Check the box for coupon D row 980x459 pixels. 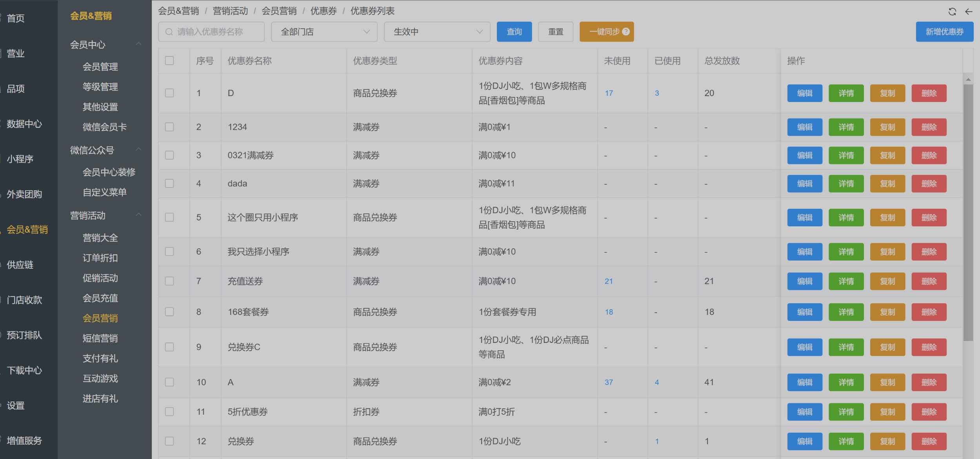tap(169, 93)
